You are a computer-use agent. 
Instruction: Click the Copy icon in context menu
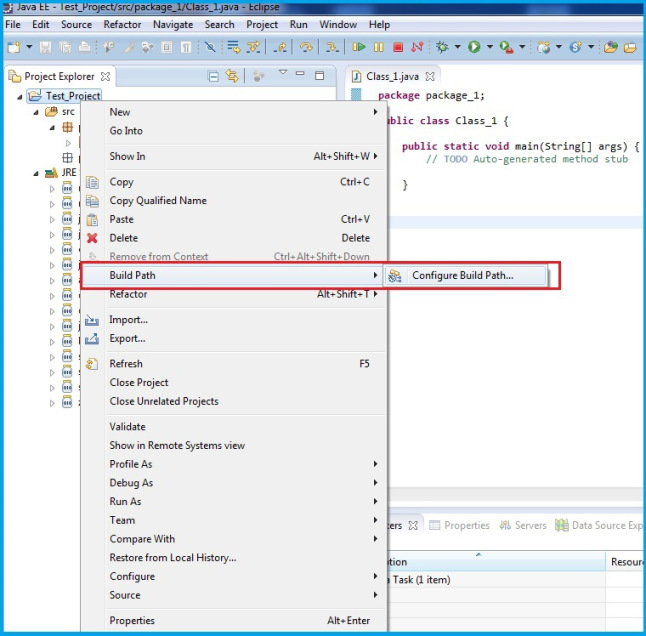tap(92, 182)
